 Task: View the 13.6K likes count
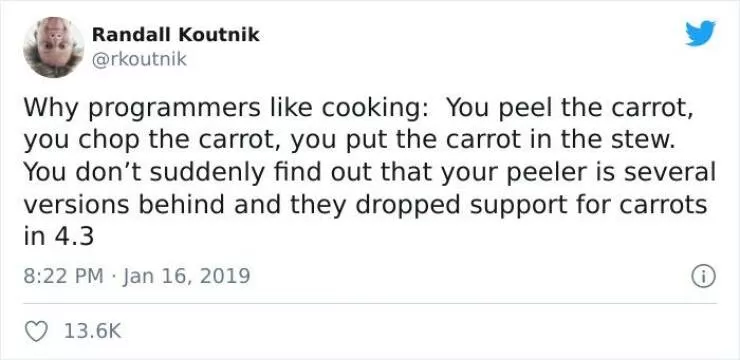click(92, 331)
